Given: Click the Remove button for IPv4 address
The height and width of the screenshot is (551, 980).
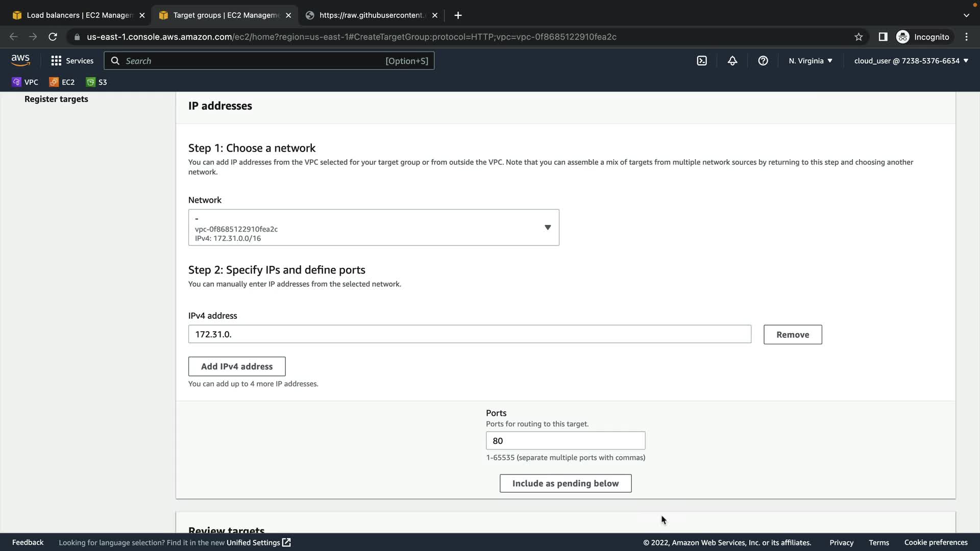Looking at the screenshot, I should tap(792, 335).
